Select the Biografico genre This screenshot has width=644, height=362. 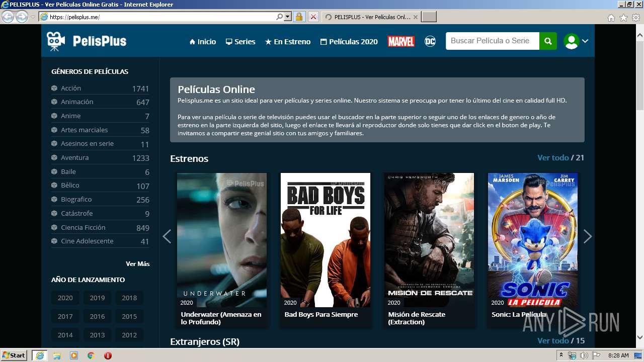tap(100, 199)
